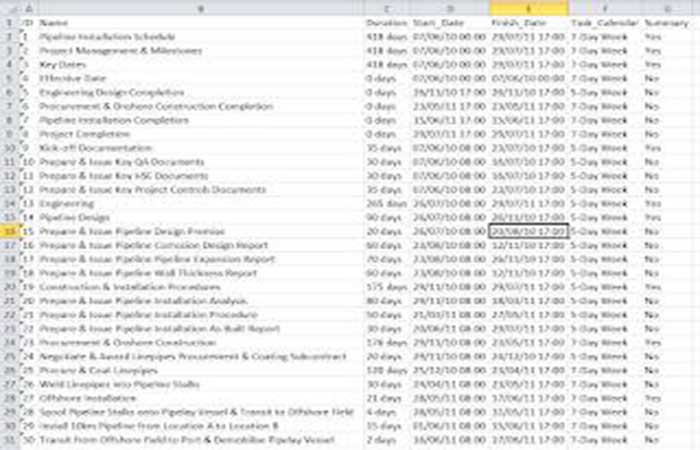Viewport: 700px width, 450px height.
Task: Click the '120 days' duration cell
Action: point(387,370)
